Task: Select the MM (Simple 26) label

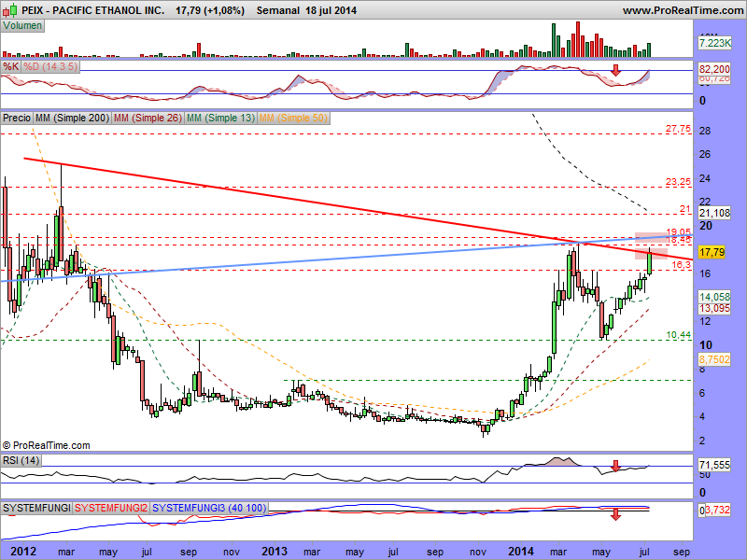Action: [x=148, y=118]
